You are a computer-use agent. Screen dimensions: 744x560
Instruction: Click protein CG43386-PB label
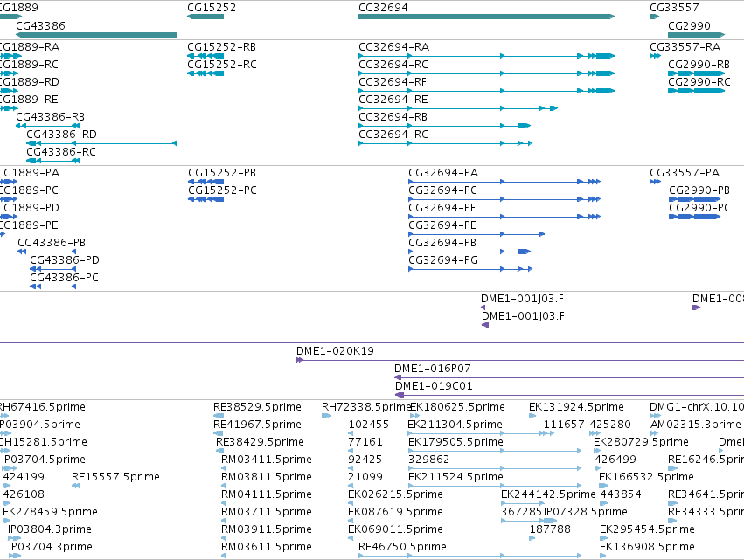coord(52,243)
